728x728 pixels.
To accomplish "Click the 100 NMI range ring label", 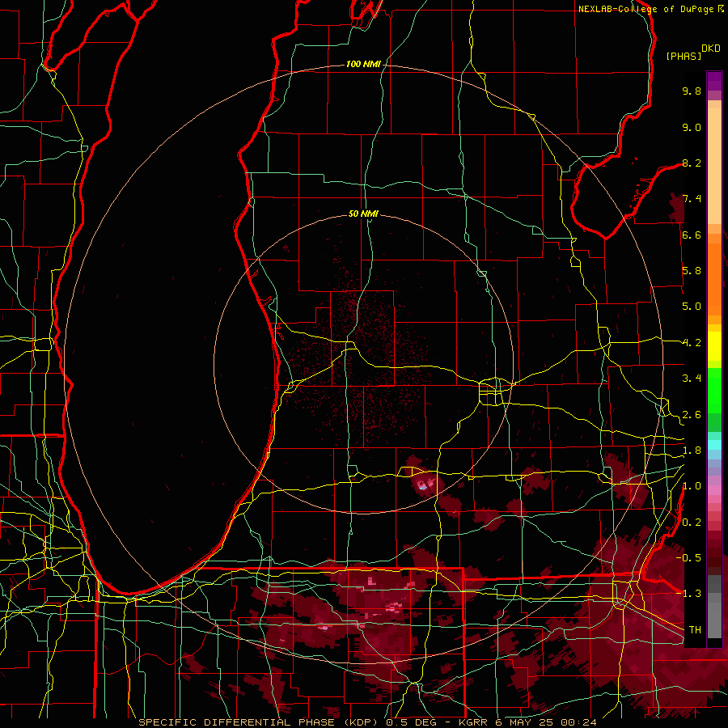I will point(363,64).
